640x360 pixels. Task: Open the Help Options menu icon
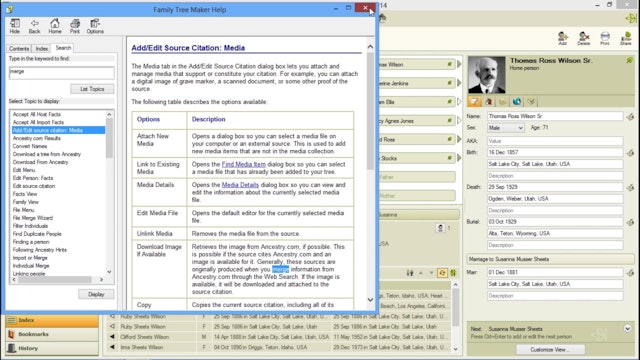click(95, 26)
